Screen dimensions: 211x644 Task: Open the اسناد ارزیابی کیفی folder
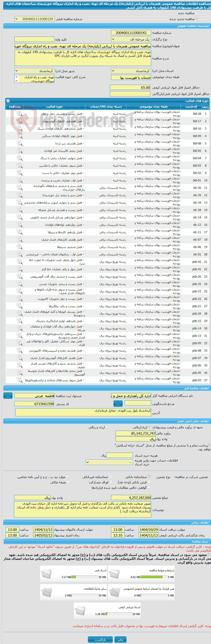tap(80, 611)
